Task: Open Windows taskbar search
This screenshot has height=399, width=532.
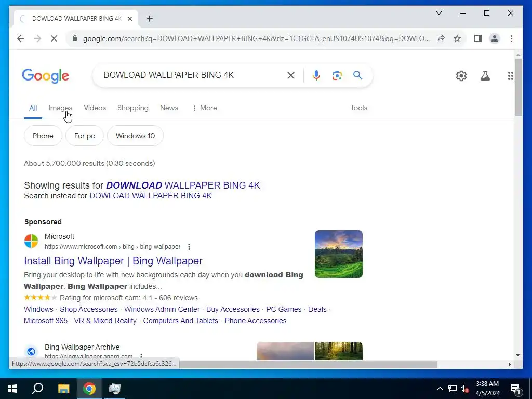Action: pos(37,389)
